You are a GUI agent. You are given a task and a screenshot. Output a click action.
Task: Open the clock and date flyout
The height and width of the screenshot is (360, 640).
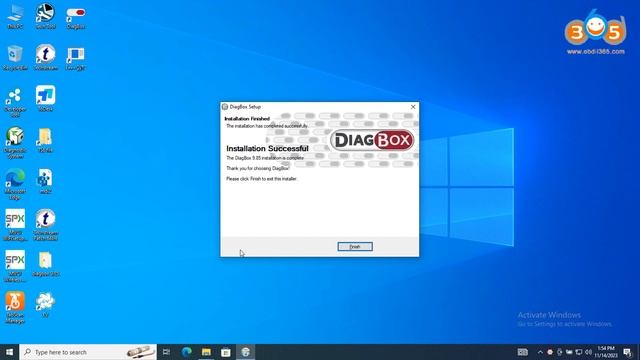pyautogui.click(x=606, y=352)
